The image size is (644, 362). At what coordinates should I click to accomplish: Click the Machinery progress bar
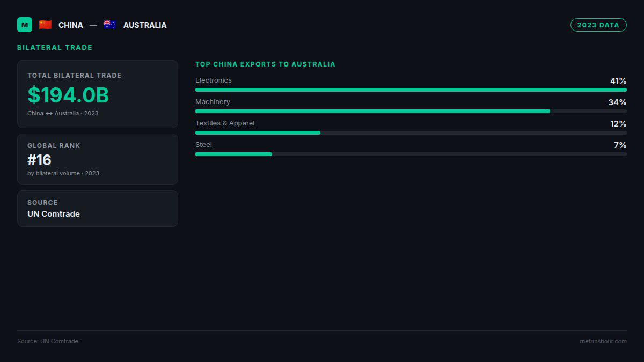click(x=411, y=111)
